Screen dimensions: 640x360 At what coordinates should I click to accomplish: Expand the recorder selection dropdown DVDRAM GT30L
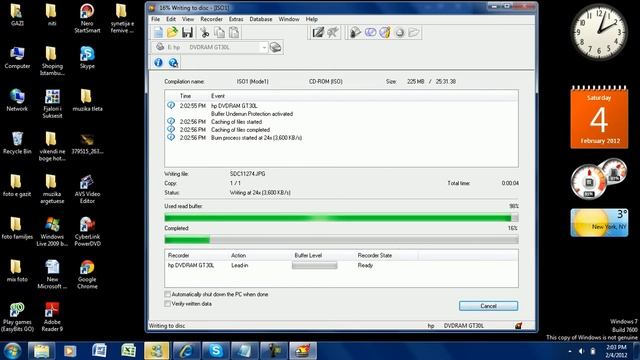coord(264,48)
